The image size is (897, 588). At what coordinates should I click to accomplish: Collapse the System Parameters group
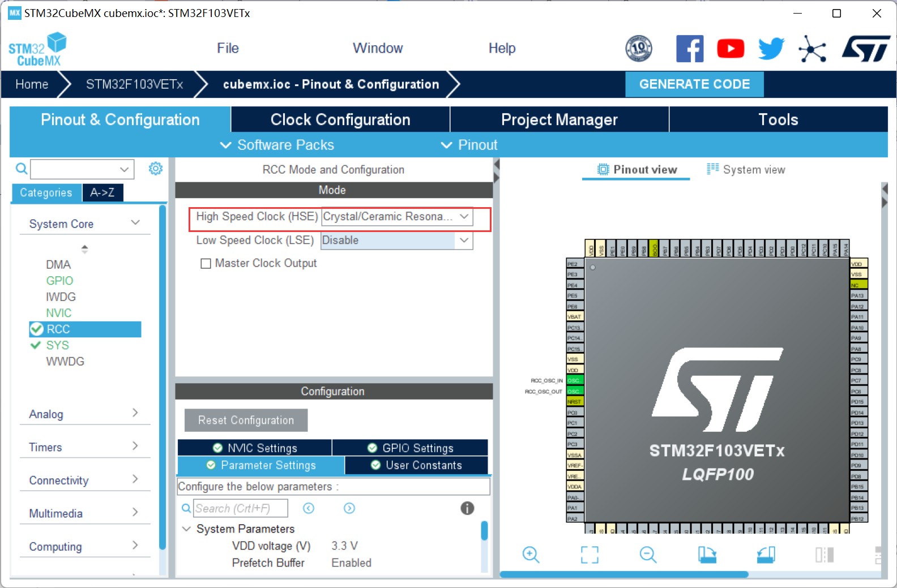pyautogui.click(x=186, y=529)
